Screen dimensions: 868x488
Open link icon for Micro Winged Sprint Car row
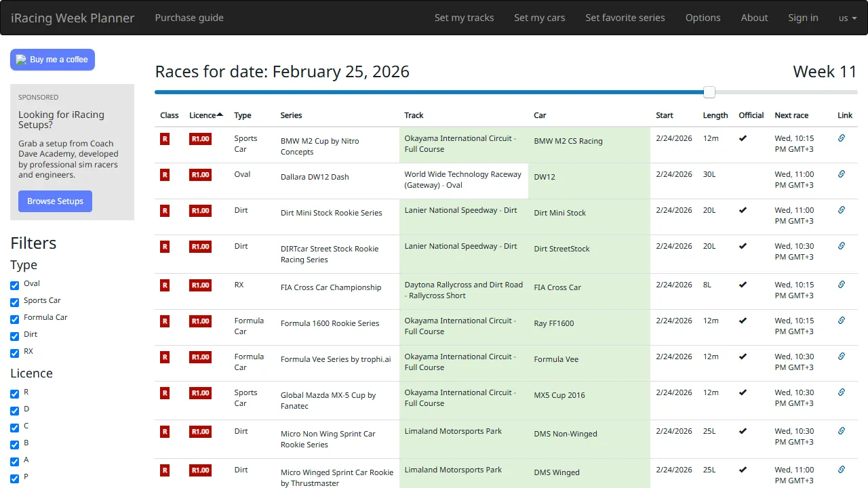(842, 470)
